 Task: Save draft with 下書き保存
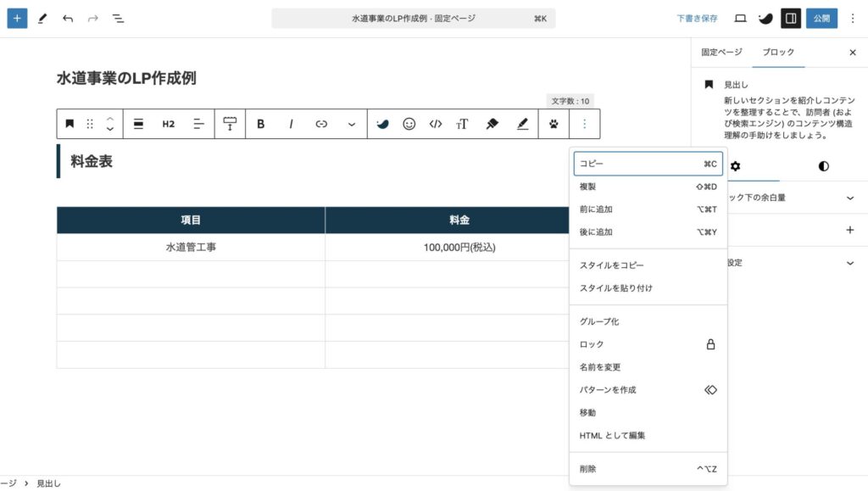pos(697,19)
